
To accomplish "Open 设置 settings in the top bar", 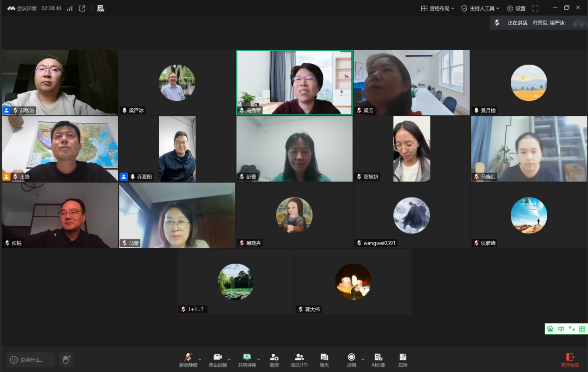I will [516, 8].
